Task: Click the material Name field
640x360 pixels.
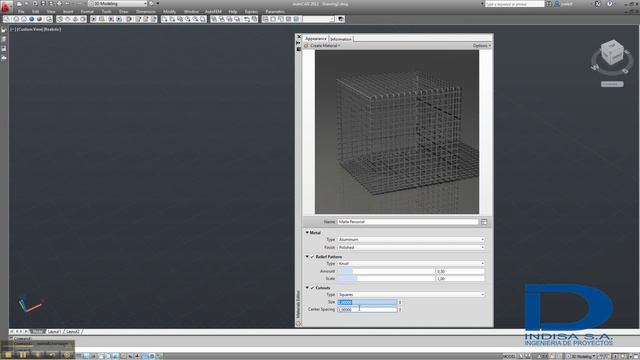Action: (407, 222)
